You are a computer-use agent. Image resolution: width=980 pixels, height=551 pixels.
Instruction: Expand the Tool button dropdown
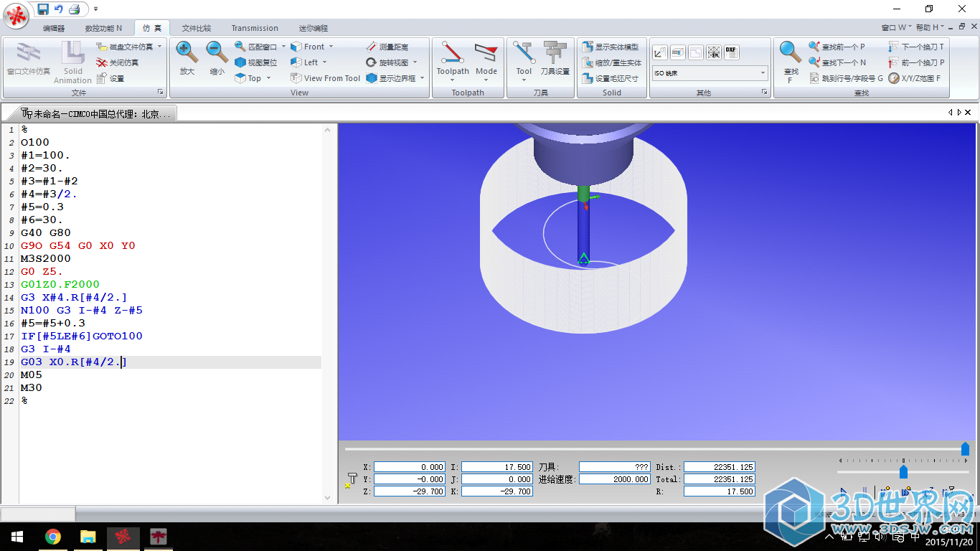point(524,80)
